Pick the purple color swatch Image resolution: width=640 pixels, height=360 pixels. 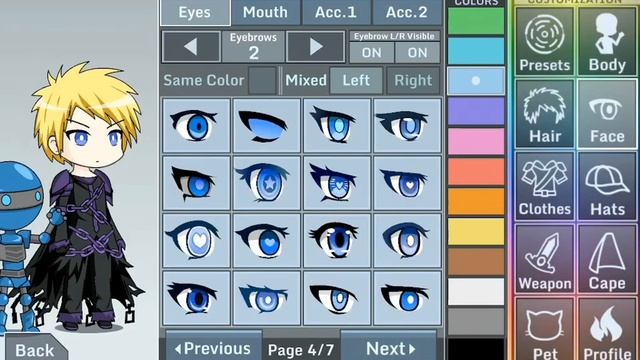[x=476, y=111]
